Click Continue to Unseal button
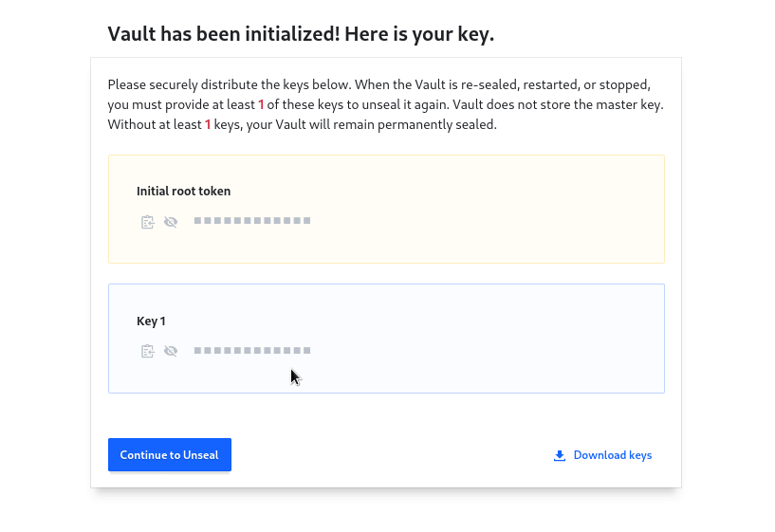The image size is (775, 532). pos(170,454)
